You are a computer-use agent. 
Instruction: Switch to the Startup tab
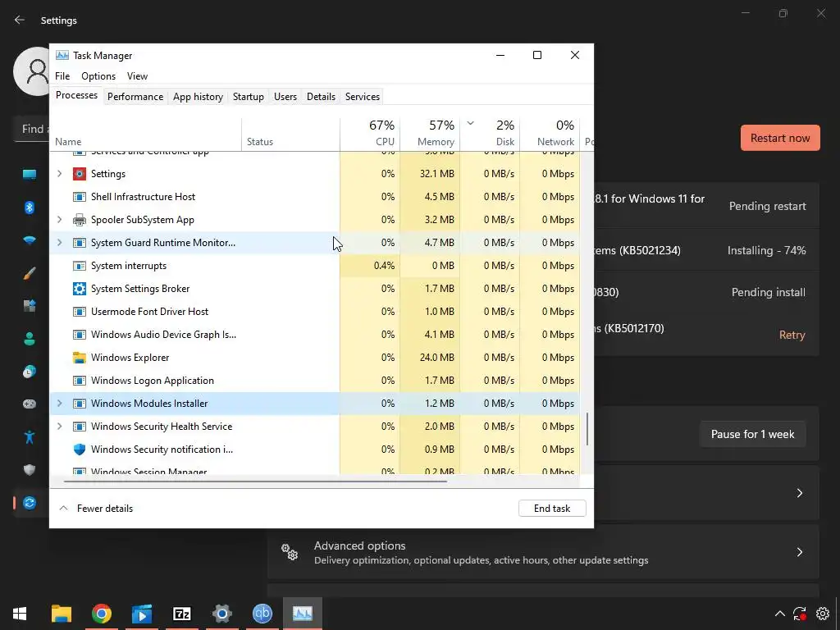[248, 97]
